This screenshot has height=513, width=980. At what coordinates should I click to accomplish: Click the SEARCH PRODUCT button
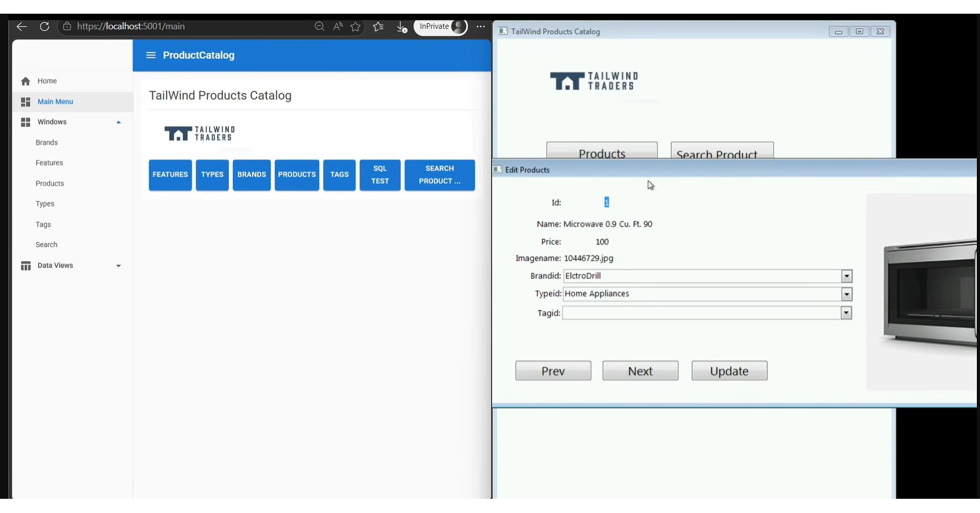(439, 175)
